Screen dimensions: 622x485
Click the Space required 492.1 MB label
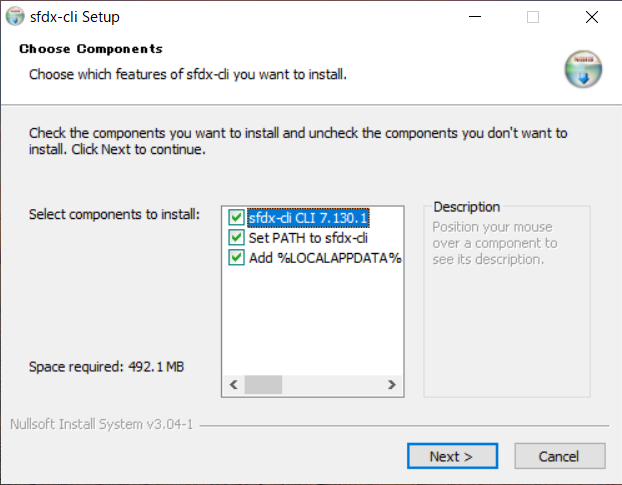(106, 367)
